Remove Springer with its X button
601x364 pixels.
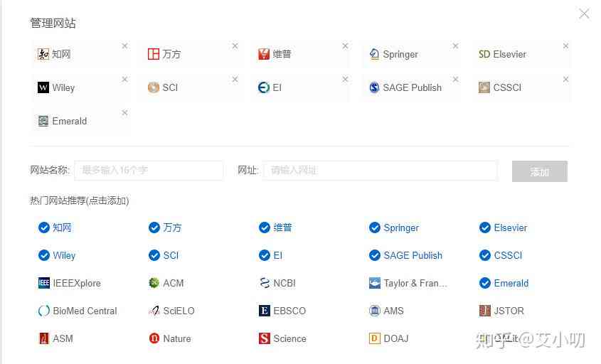click(x=455, y=46)
